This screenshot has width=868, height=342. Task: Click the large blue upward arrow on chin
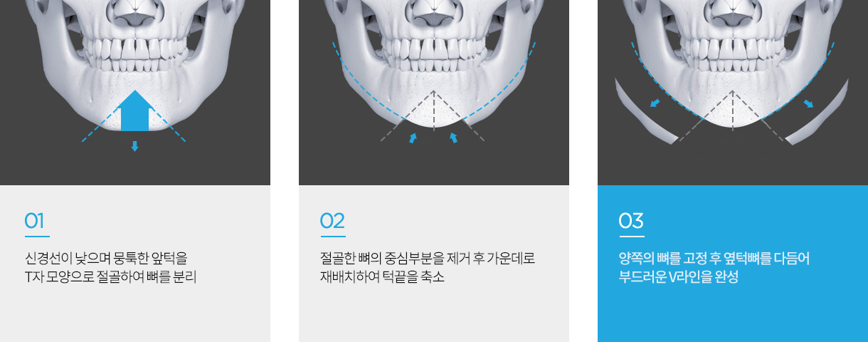[135, 111]
